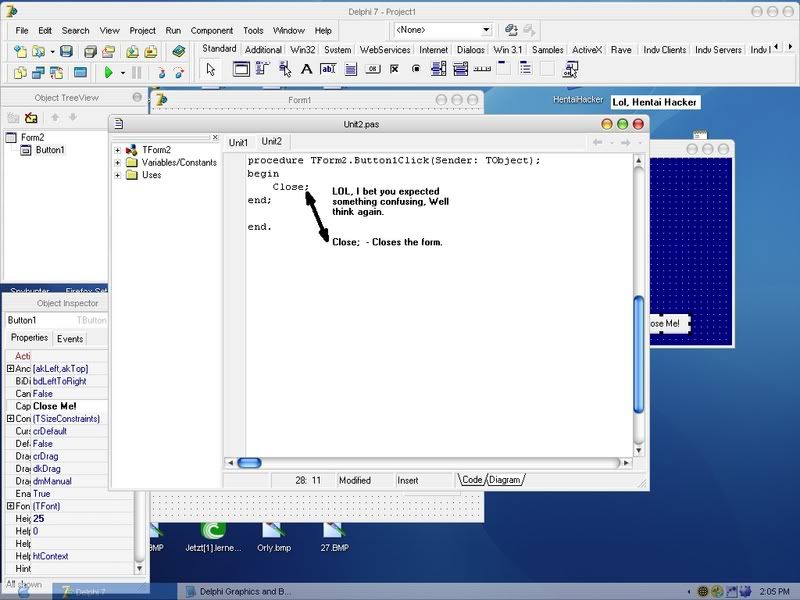Select the Label component icon
This screenshot has width=800, height=600.
pos(307,69)
